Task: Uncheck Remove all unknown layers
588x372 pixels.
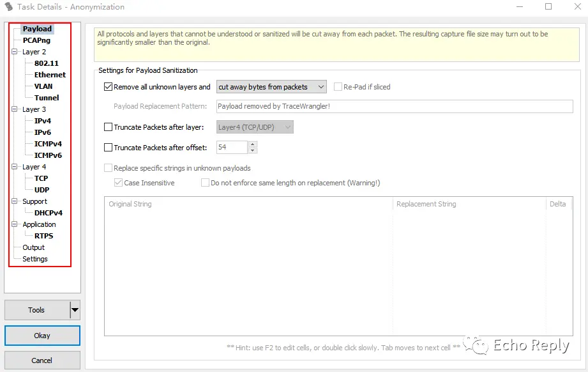Action: [108, 87]
